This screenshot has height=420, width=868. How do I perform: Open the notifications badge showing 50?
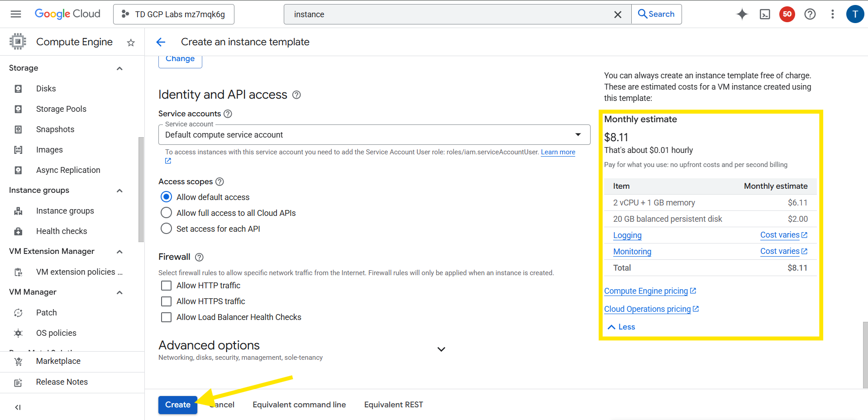click(787, 14)
